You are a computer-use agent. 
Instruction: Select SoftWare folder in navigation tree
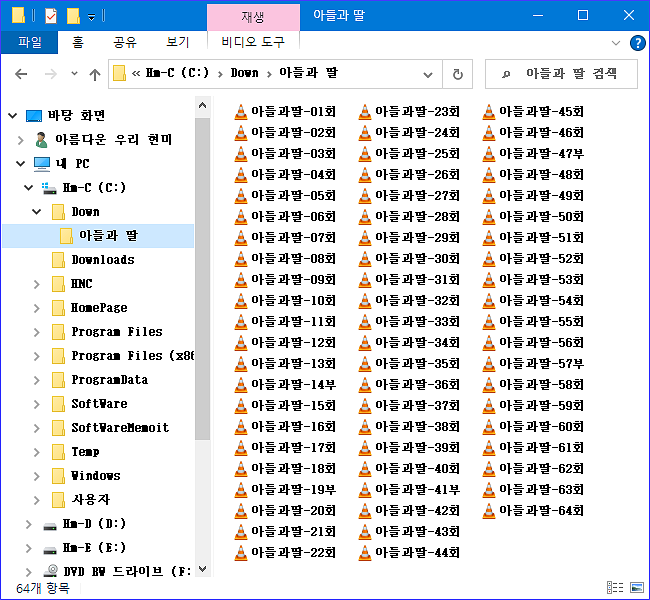(99, 404)
